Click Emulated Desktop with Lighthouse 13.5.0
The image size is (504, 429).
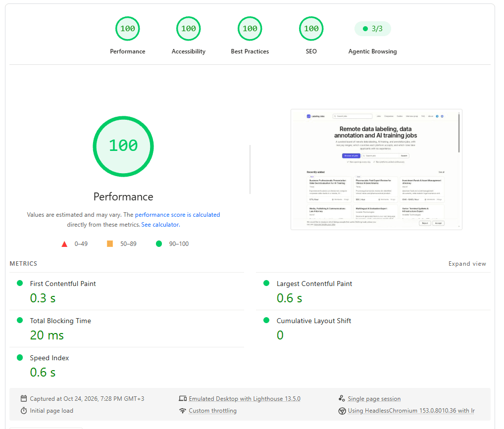pos(245,399)
